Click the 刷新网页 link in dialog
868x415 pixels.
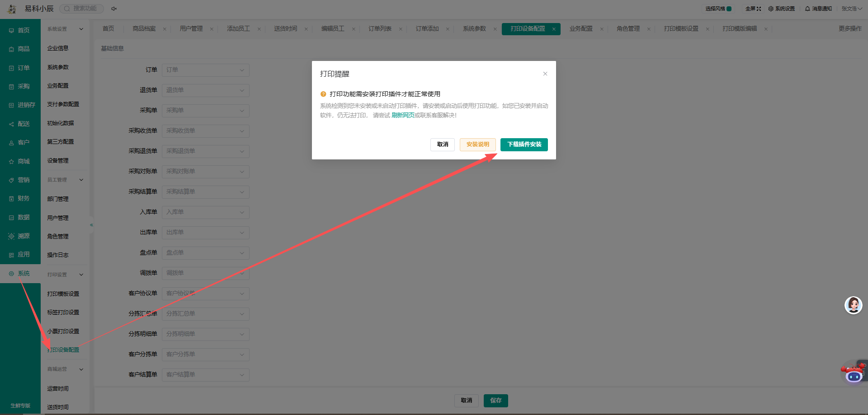point(403,115)
